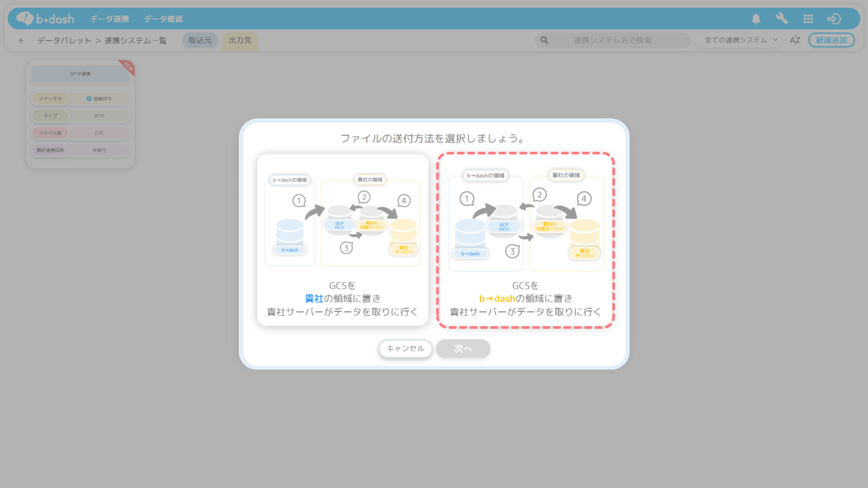Click 最終連携日時 label on SFTP card

tap(50, 150)
